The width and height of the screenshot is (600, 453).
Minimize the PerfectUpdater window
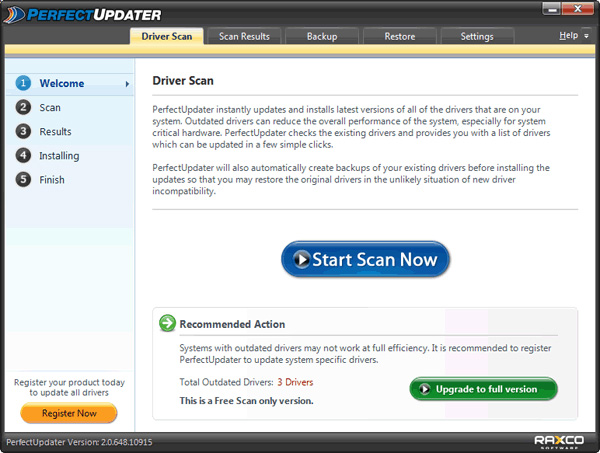point(552,9)
